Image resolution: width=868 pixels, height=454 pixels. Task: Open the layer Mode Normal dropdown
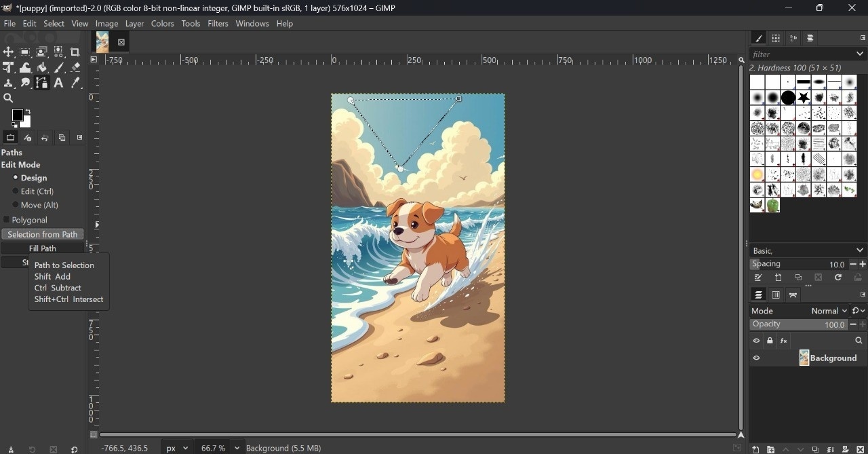pyautogui.click(x=799, y=311)
